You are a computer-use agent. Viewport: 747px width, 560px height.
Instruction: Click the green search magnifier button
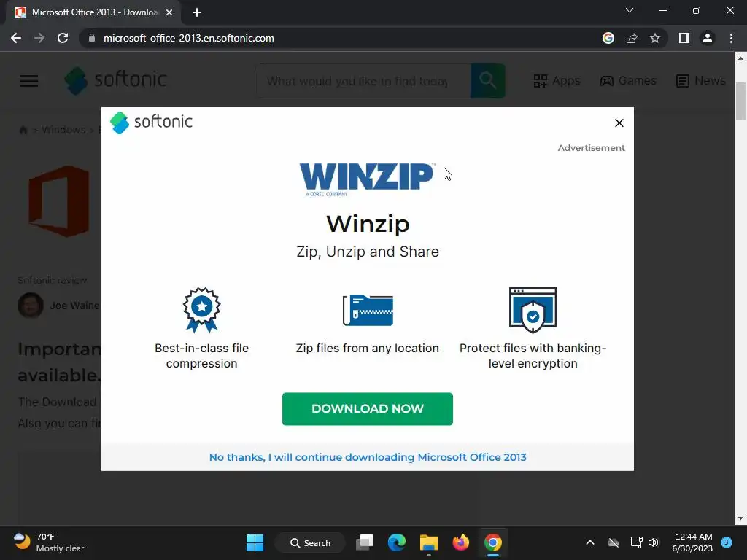[488, 81]
